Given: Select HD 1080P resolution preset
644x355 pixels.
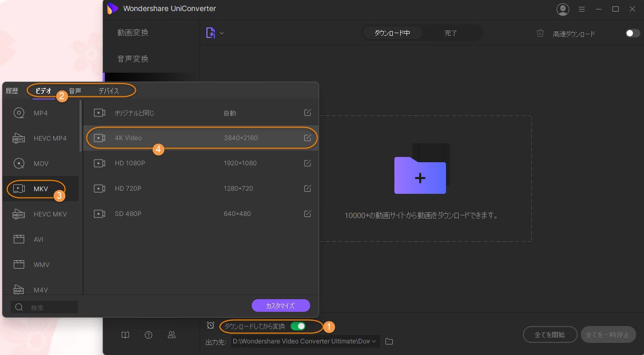Looking at the screenshot, I should click(201, 163).
